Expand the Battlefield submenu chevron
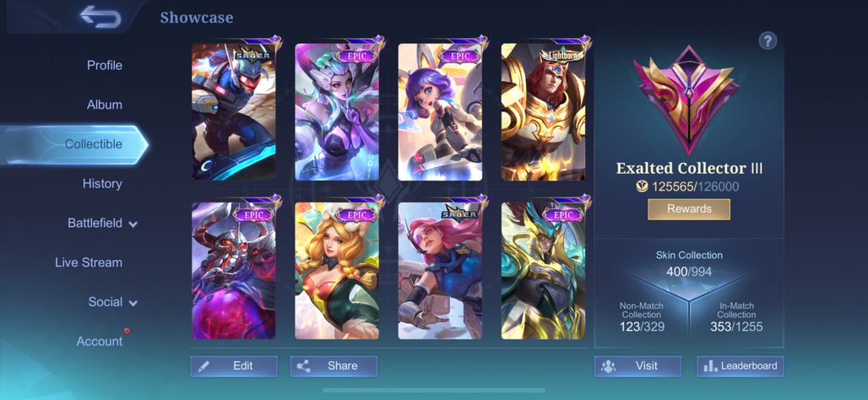The width and height of the screenshot is (868, 400). click(x=133, y=224)
